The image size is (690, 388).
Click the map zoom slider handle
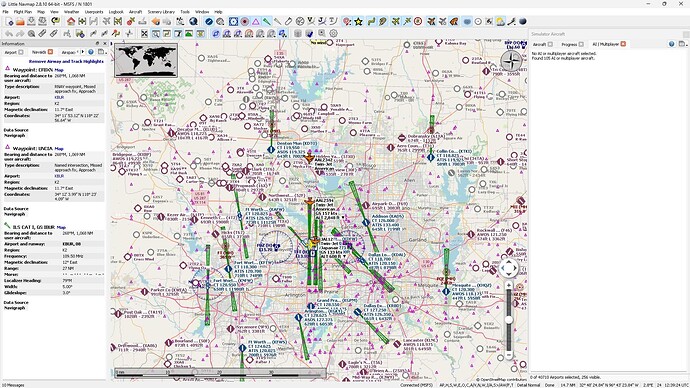pos(509,320)
